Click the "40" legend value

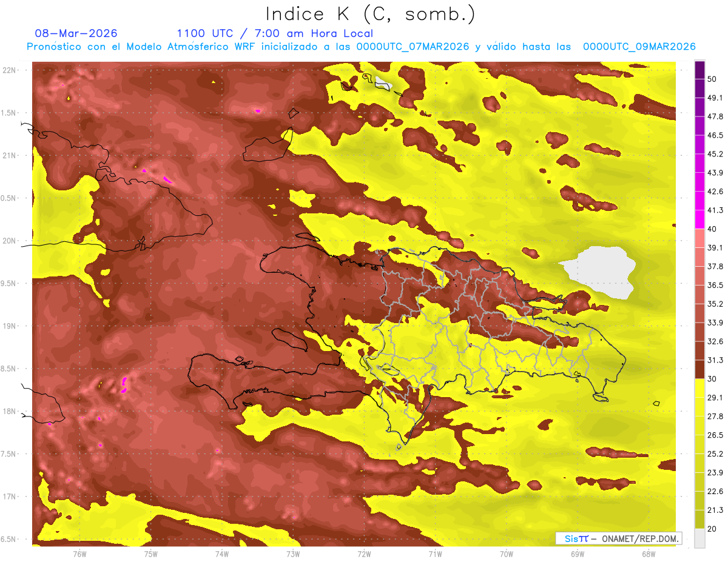(x=713, y=229)
